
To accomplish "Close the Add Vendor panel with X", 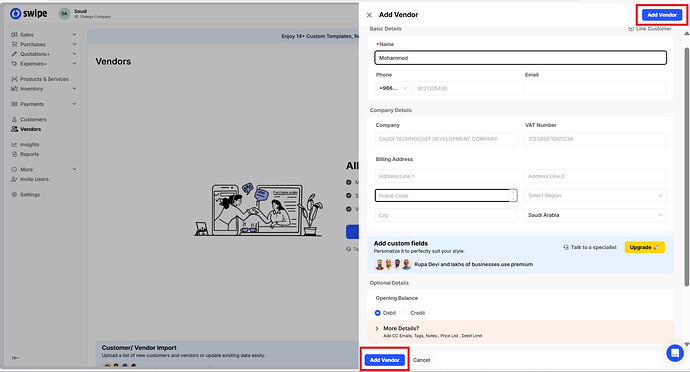I will (x=369, y=15).
